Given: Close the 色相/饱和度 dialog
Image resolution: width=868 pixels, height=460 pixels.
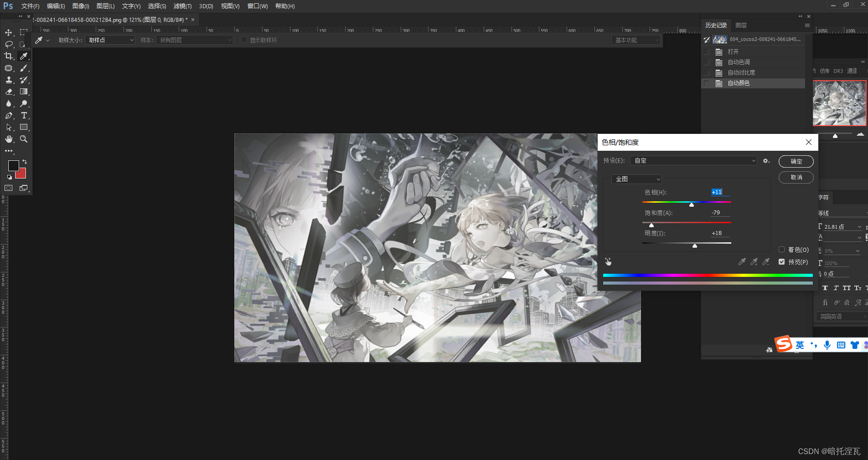Looking at the screenshot, I should click(809, 142).
